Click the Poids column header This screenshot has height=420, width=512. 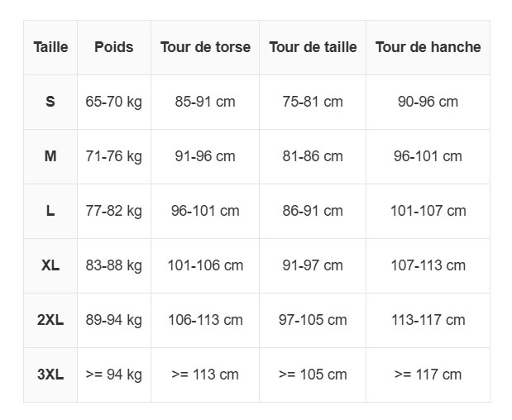114,47
